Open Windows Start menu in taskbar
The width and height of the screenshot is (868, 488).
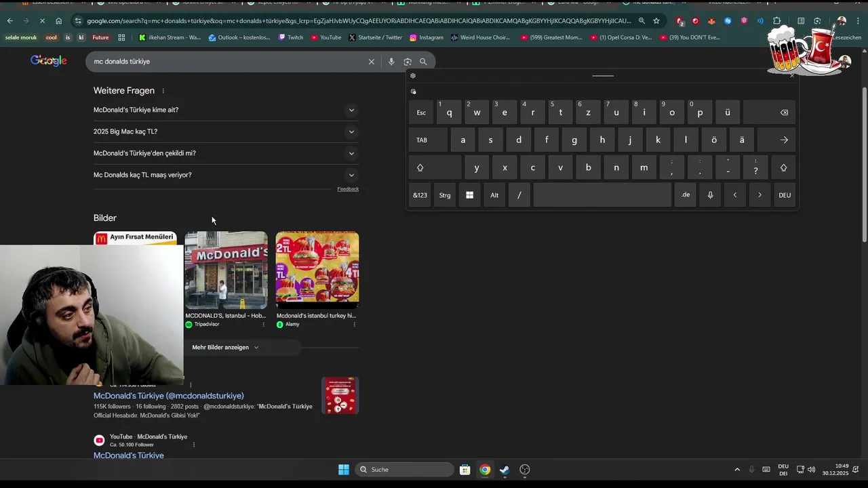[x=344, y=470]
